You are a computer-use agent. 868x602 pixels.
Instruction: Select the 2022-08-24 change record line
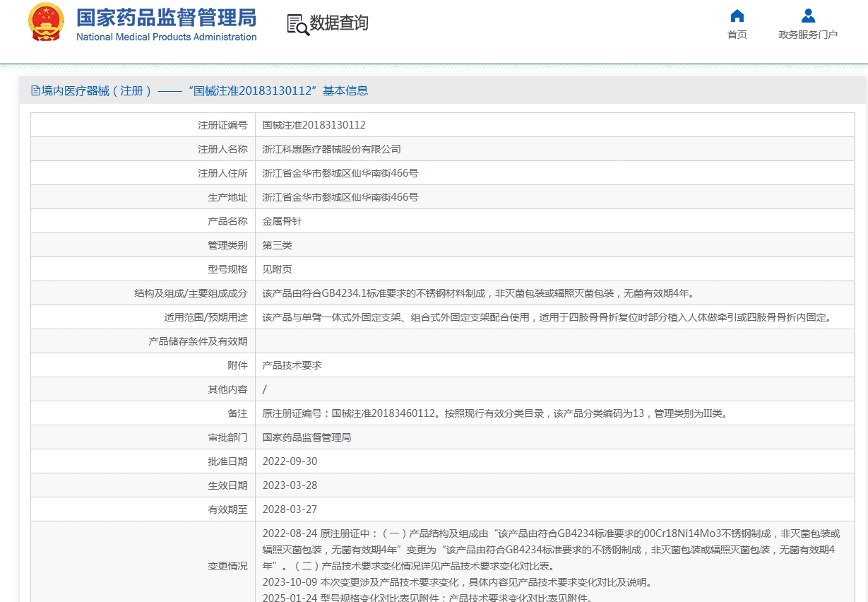pyautogui.click(x=552, y=550)
